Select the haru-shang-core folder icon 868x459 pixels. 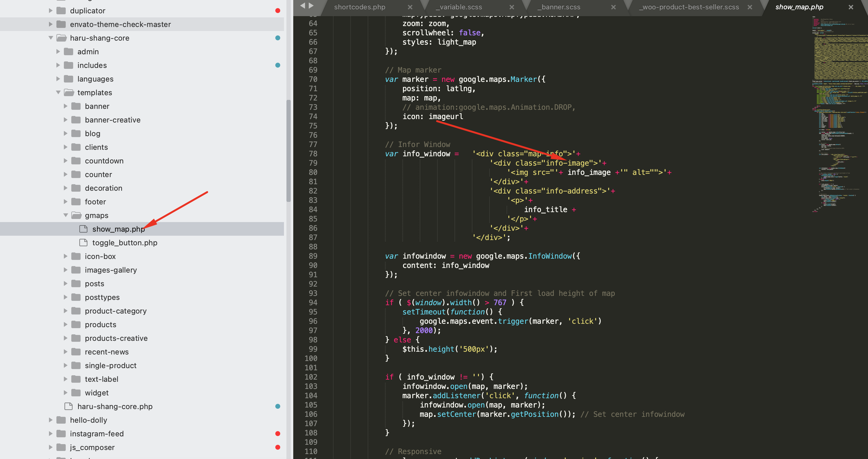pos(61,38)
